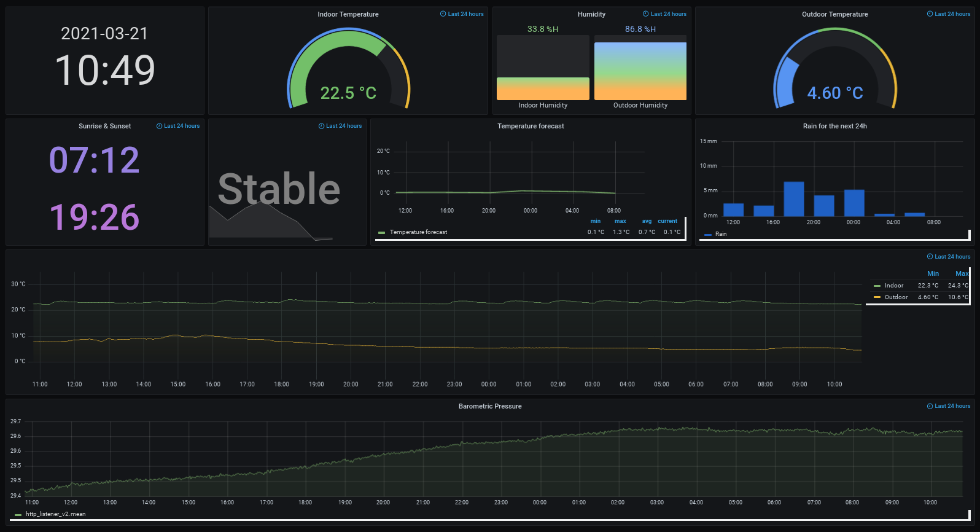Viewport: 980px width, 532px height.
Task: Open the Outdoor Temperature panel title menu
Action: (x=835, y=14)
